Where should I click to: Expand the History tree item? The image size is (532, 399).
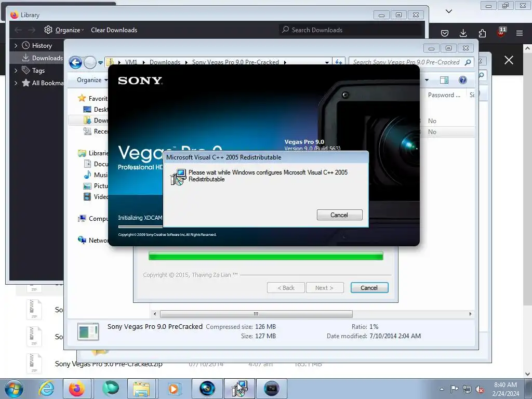[x=16, y=46]
